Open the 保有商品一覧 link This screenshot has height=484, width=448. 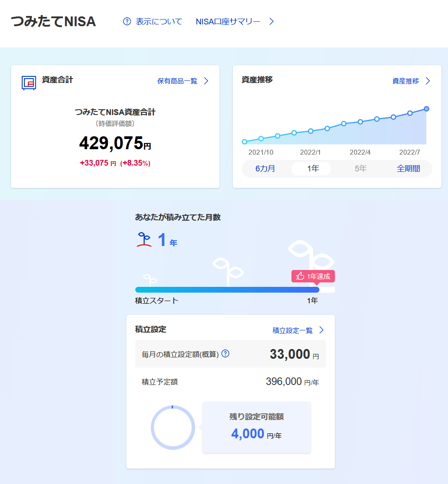(x=177, y=81)
